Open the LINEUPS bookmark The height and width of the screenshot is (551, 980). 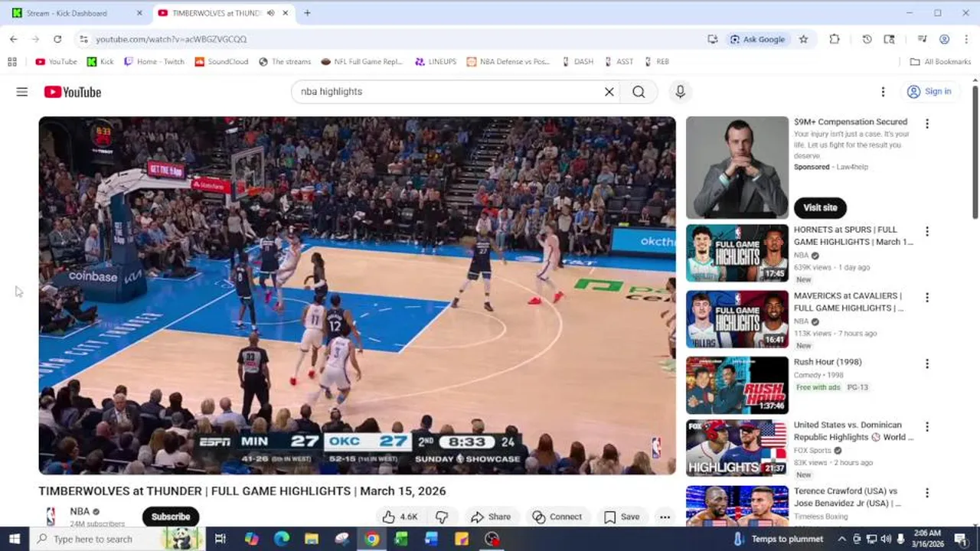pos(436,62)
